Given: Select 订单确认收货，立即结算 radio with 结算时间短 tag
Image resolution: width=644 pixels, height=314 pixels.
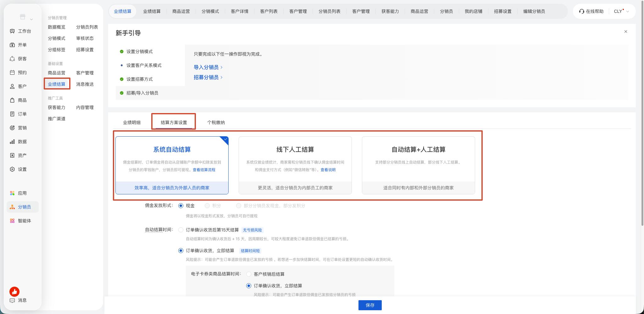Looking at the screenshot, I should pos(181,251).
